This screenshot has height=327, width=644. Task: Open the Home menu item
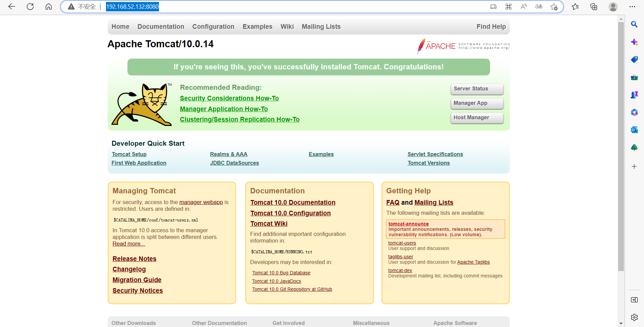[120, 26]
